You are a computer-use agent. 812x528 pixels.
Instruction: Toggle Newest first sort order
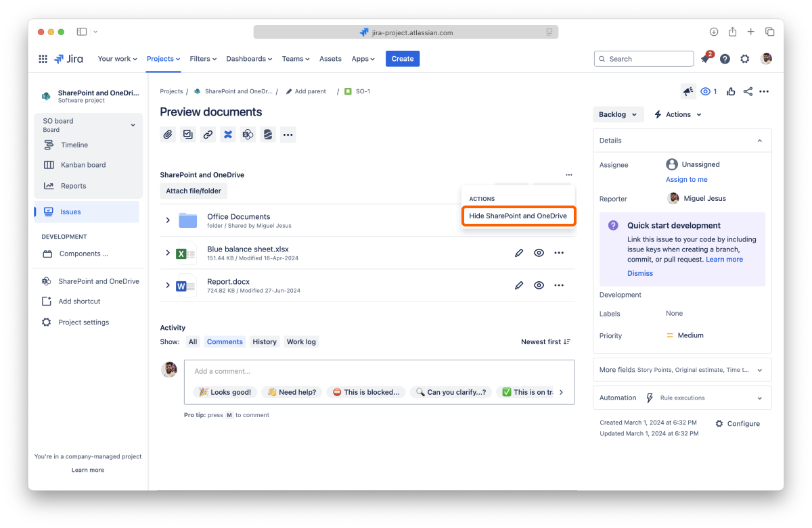[x=545, y=342]
